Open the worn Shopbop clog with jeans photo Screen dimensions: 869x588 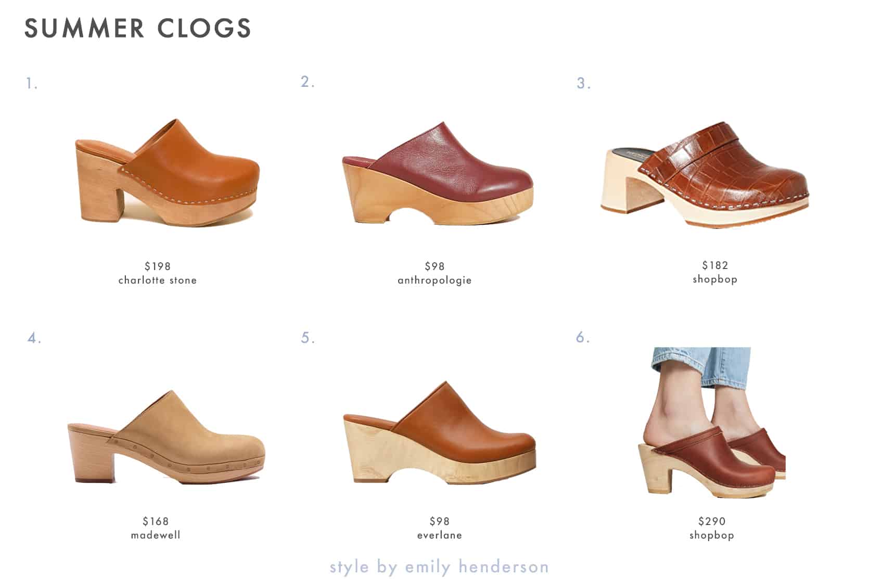click(712, 421)
